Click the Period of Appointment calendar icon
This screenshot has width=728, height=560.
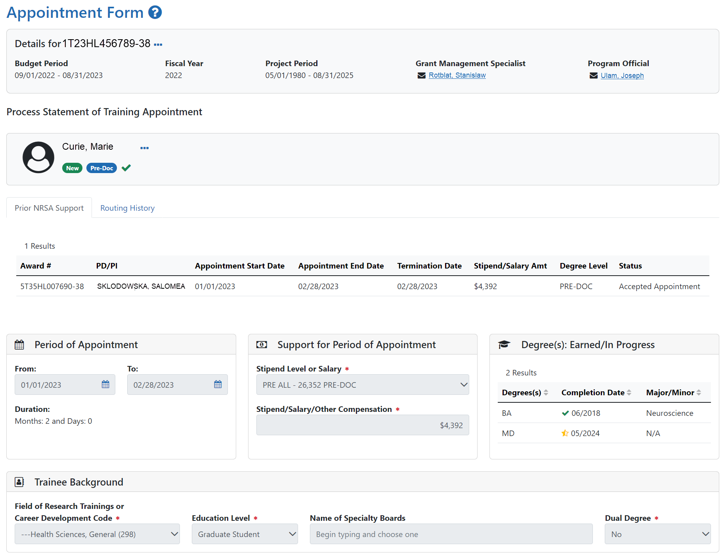coord(19,345)
